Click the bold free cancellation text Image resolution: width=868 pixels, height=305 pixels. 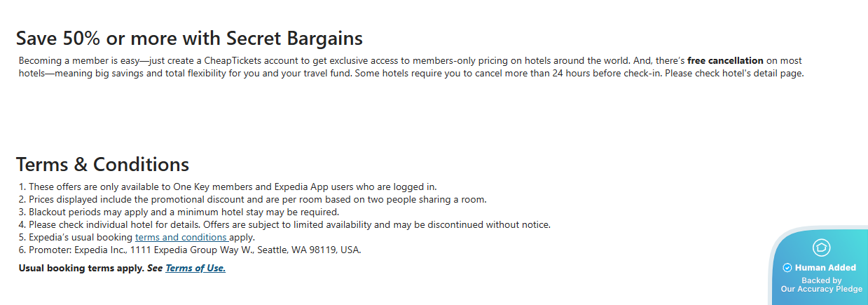coord(725,61)
